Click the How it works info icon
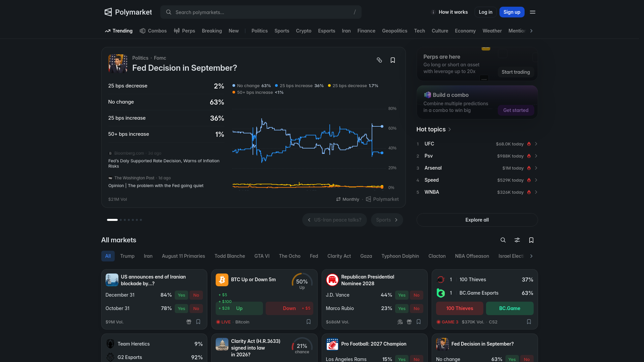This screenshot has width=644, height=362. pyautogui.click(x=433, y=12)
